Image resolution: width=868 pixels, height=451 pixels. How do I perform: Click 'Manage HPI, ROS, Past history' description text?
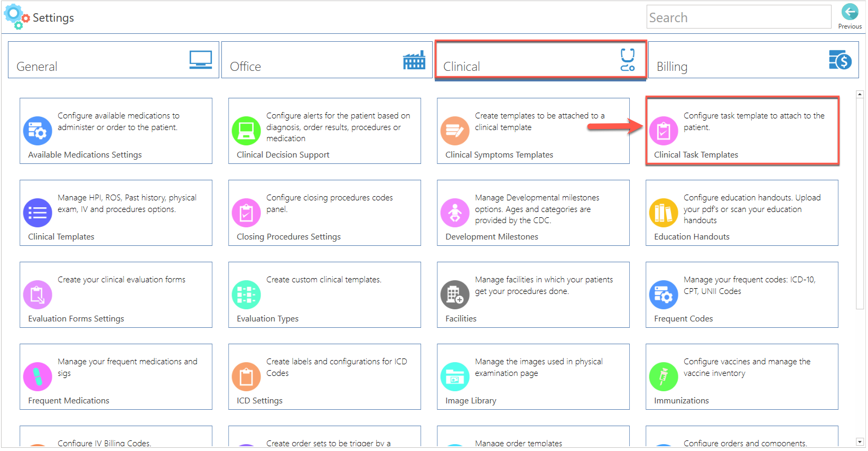coord(127,203)
